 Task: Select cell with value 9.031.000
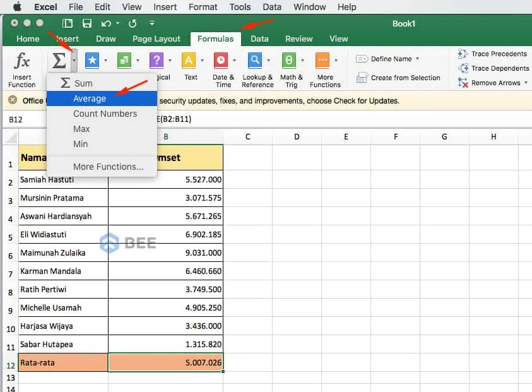click(165, 253)
